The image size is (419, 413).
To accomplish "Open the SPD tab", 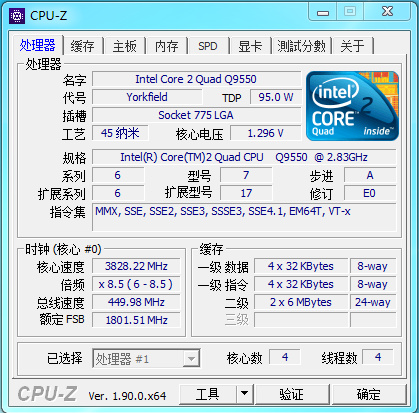I will coord(208,46).
